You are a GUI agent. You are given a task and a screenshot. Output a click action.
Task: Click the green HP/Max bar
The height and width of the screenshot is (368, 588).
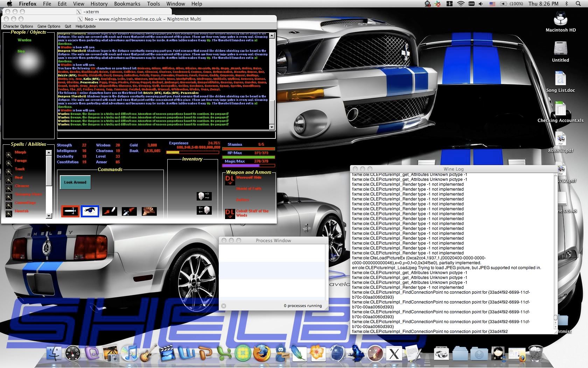[248, 157]
